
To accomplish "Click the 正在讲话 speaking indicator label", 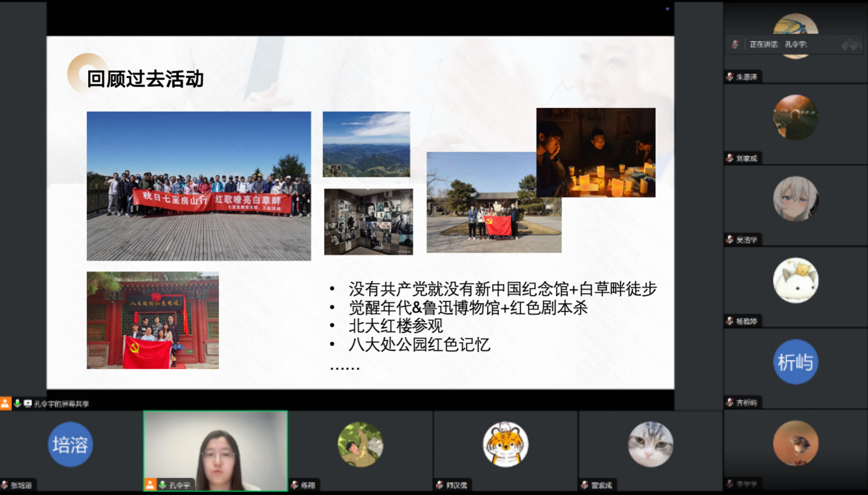I will [764, 45].
